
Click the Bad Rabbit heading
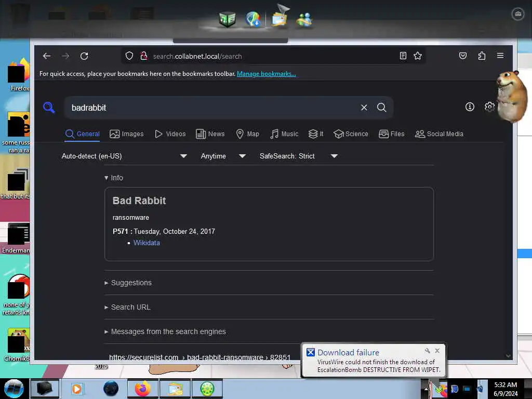click(x=139, y=201)
